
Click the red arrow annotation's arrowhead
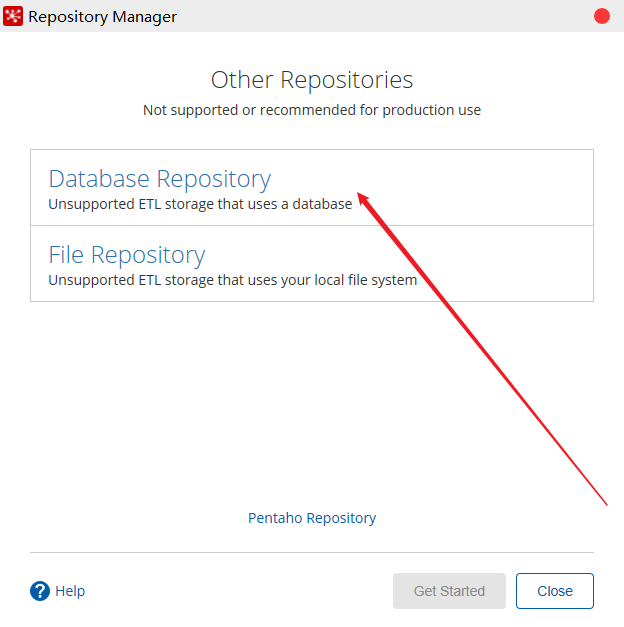[363, 196]
